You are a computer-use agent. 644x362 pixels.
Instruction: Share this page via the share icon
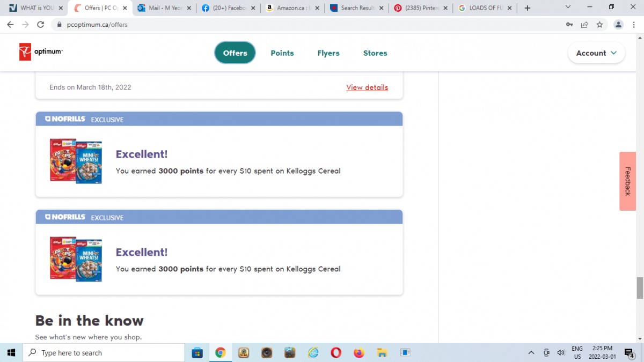584,25
